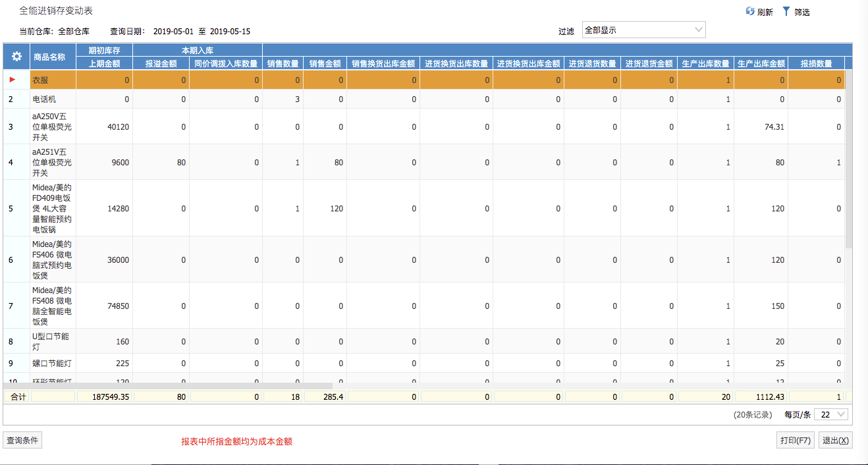Image resolution: width=868 pixels, height=465 pixels.
Task: Select the aA250V五位单极荧光开关 row
Action: [424, 126]
